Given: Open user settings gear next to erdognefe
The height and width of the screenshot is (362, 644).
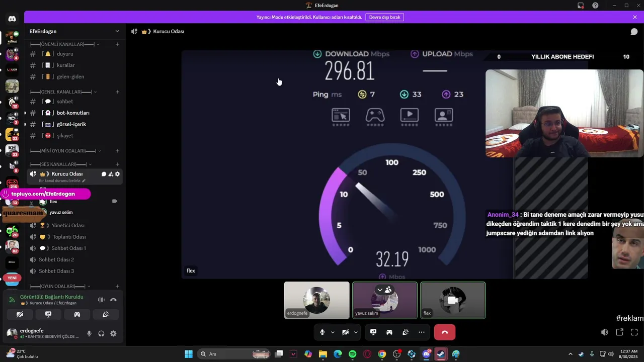Looking at the screenshot, I should [113, 333].
